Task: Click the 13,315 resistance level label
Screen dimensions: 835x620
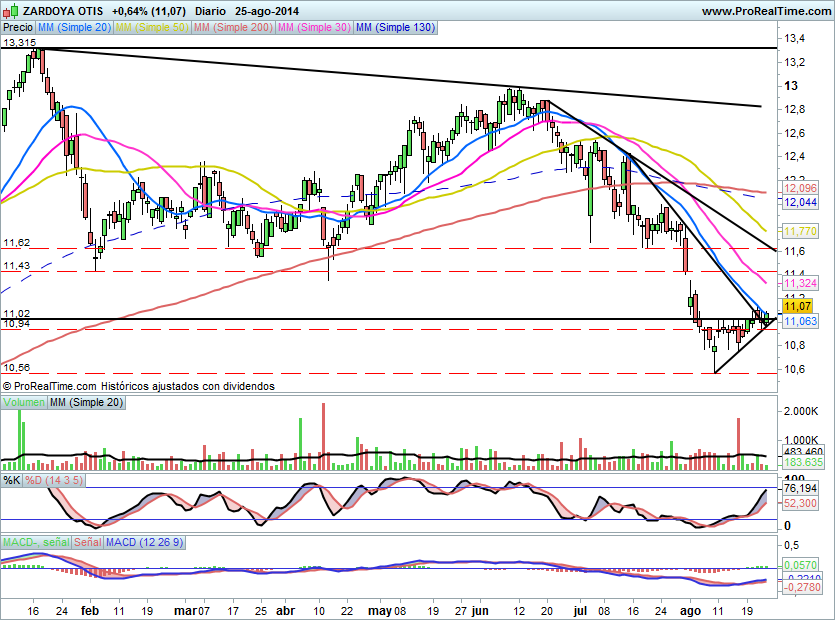Action: coord(18,43)
